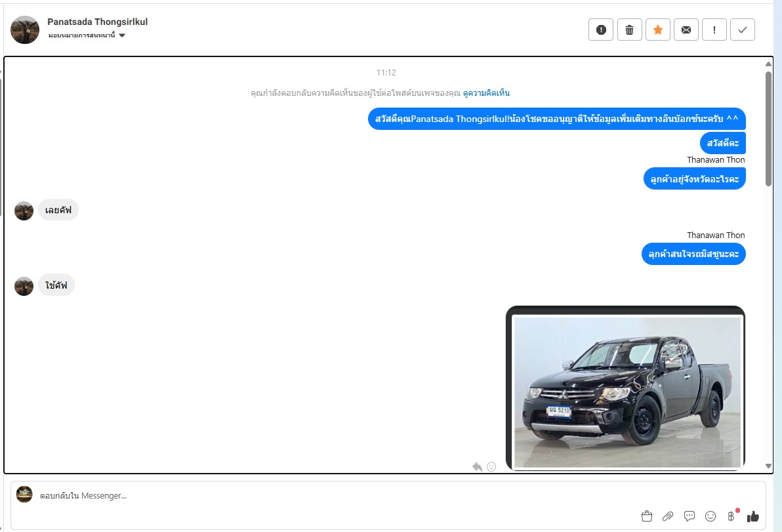Flag conversation with exclamation mark icon
The image size is (782, 532).
(x=714, y=30)
